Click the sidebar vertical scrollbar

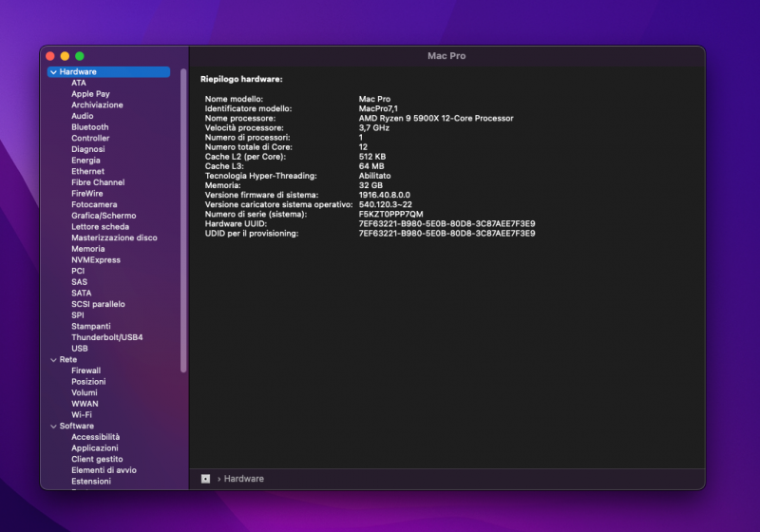(183, 218)
